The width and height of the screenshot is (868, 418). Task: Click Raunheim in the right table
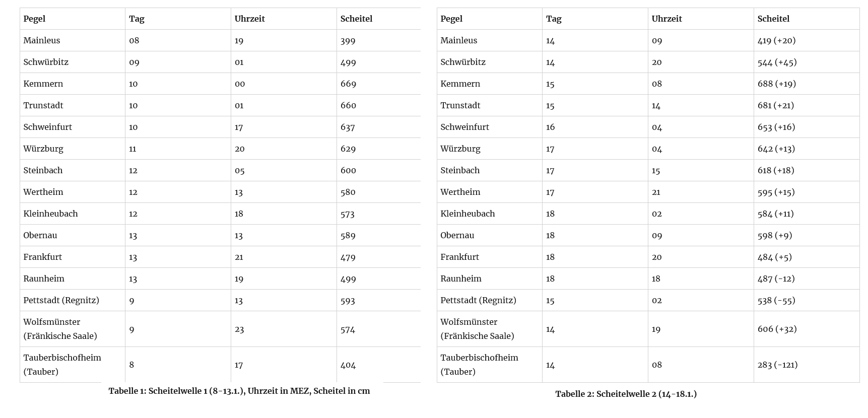tap(460, 278)
